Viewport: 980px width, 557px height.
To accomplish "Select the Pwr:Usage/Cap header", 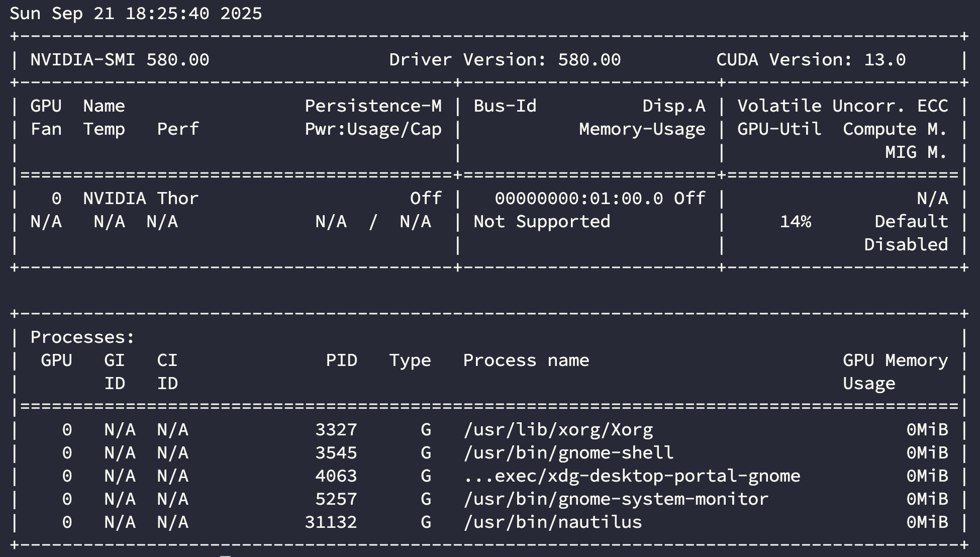I will (373, 130).
